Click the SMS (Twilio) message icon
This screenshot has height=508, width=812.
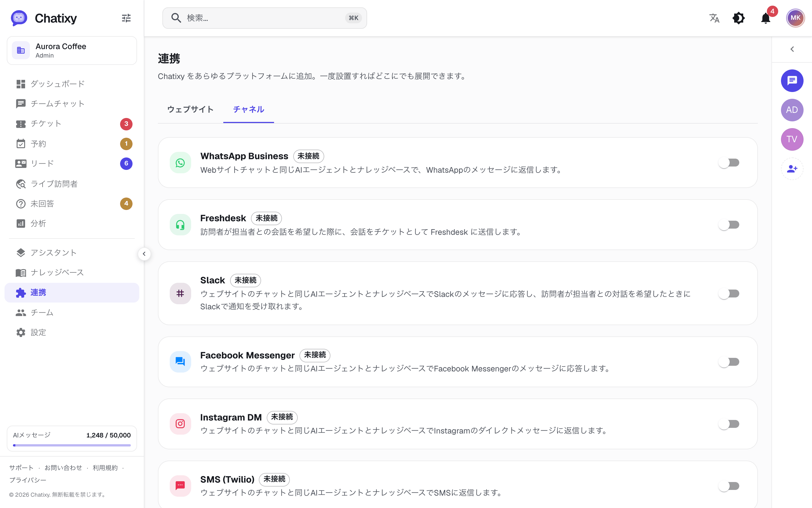pyautogui.click(x=180, y=486)
